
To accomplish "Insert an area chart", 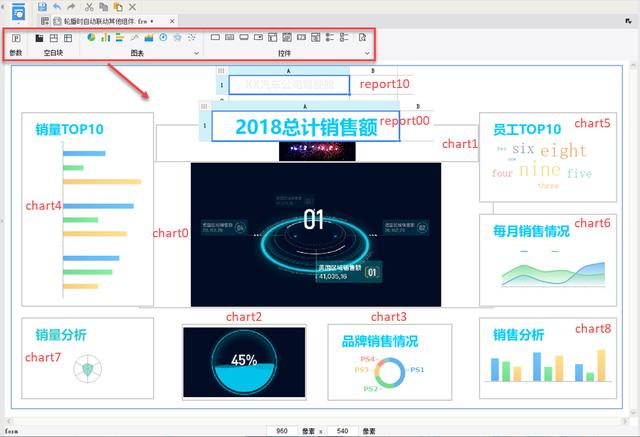I will 149,38.
